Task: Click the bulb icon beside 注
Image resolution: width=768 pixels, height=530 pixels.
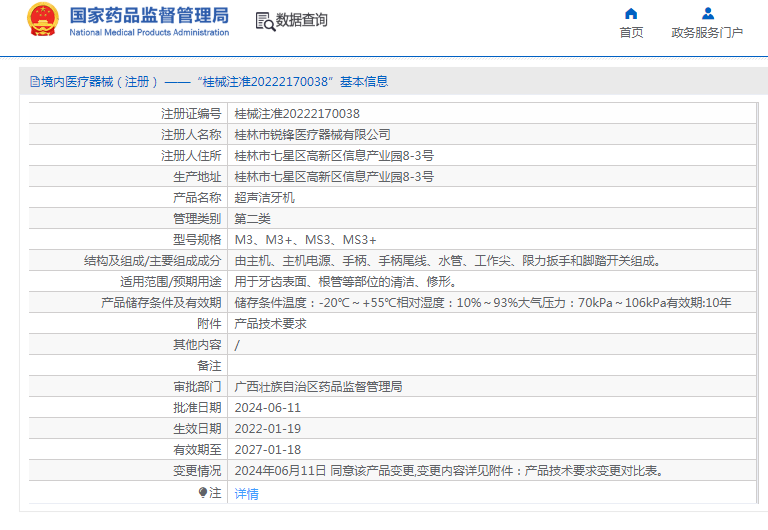Action: pyautogui.click(x=203, y=492)
